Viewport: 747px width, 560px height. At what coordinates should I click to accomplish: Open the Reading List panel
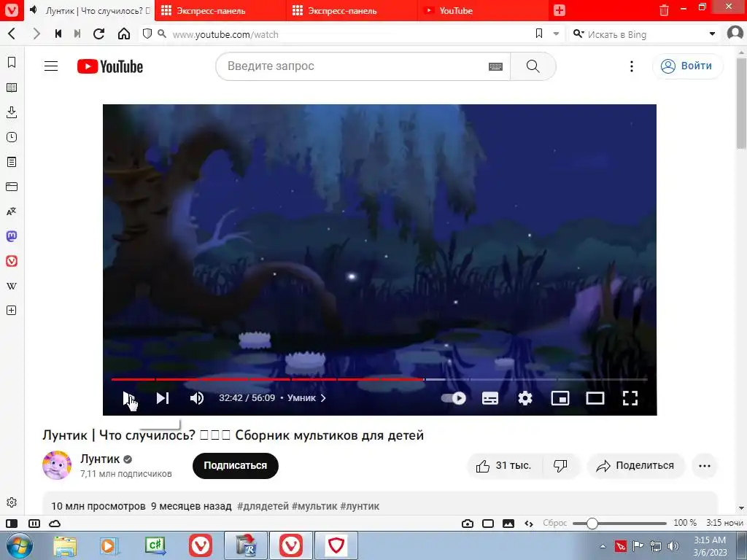pos(12,87)
